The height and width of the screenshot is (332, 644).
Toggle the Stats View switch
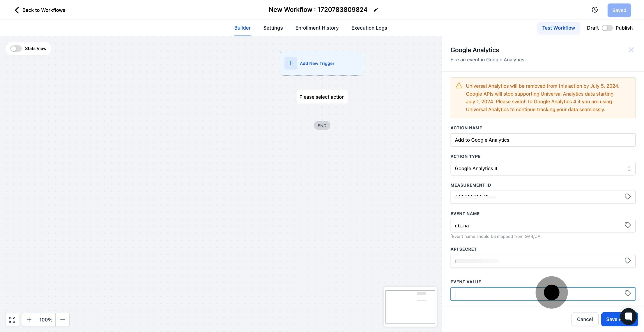tap(16, 48)
